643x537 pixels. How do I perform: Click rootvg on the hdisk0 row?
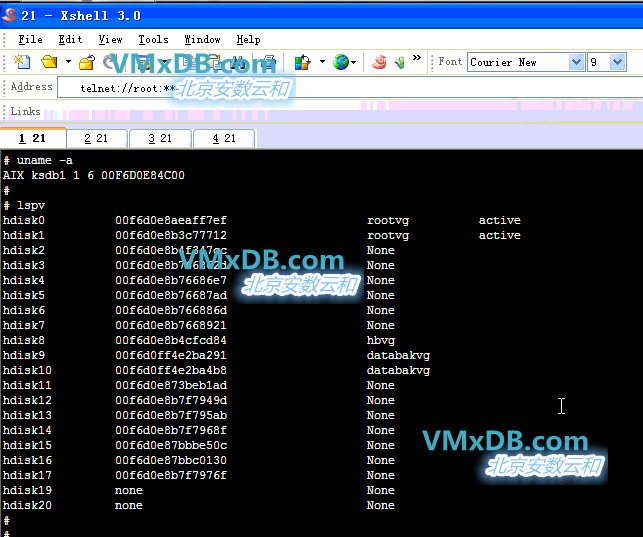coord(388,220)
